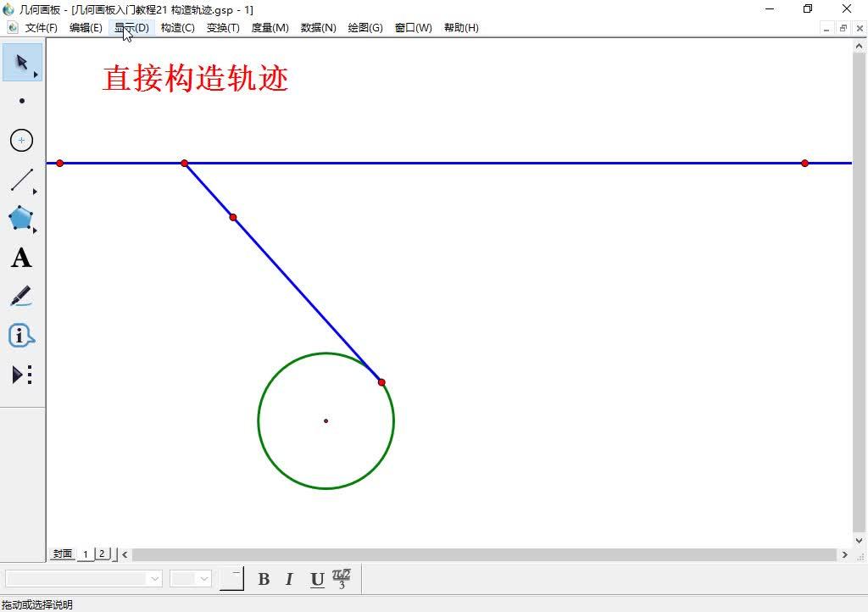This screenshot has height=612, width=868.
Task: Toggle Bold text formatting
Action: click(264, 579)
